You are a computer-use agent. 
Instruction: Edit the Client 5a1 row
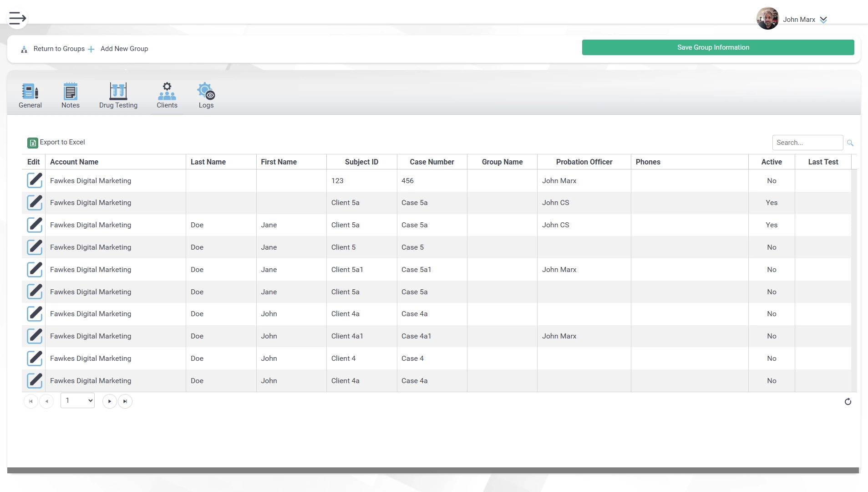pyautogui.click(x=35, y=270)
